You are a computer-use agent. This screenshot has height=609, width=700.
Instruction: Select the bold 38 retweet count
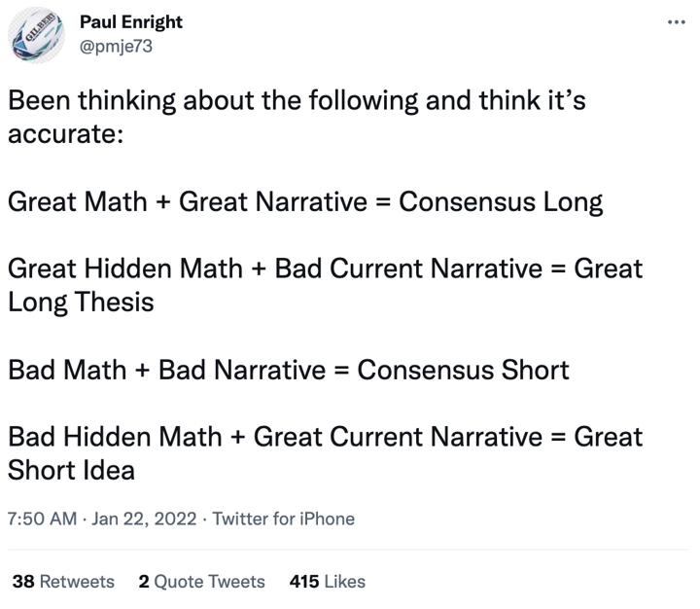click(23, 582)
